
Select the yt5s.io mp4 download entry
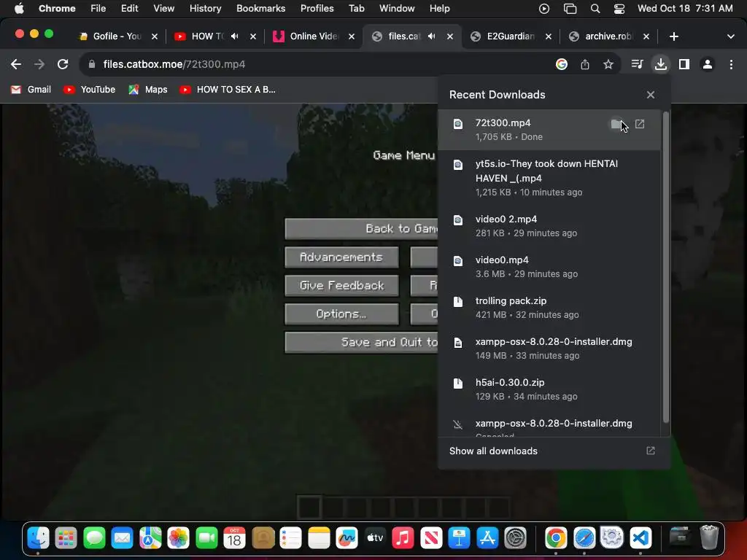tap(549, 178)
